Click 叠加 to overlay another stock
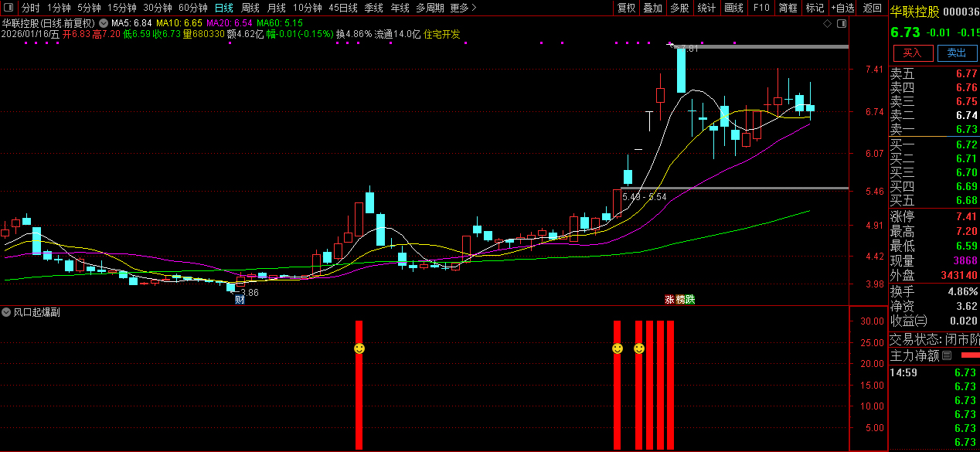980x452 pixels. (653, 8)
